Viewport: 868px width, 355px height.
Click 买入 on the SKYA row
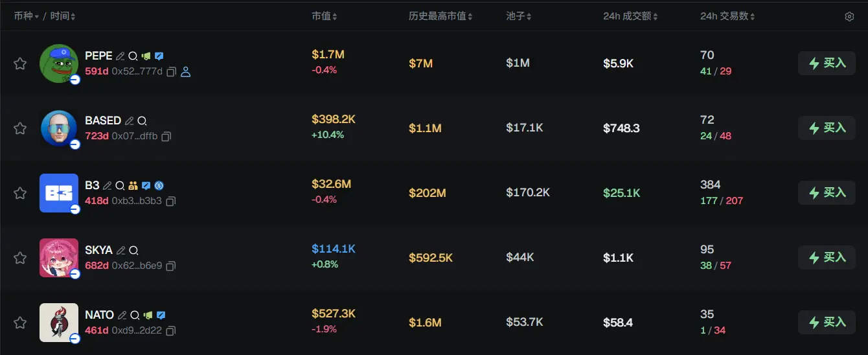pyautogui.click(x=827, y=258)
